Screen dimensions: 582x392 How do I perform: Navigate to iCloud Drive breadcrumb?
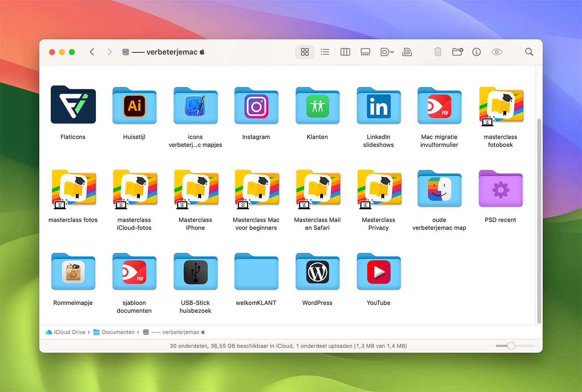click(69, 332)
